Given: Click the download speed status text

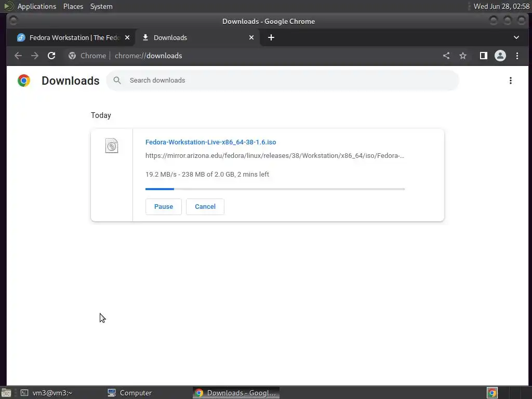Looking at the screenshot, I should click(x=207, y=175).
